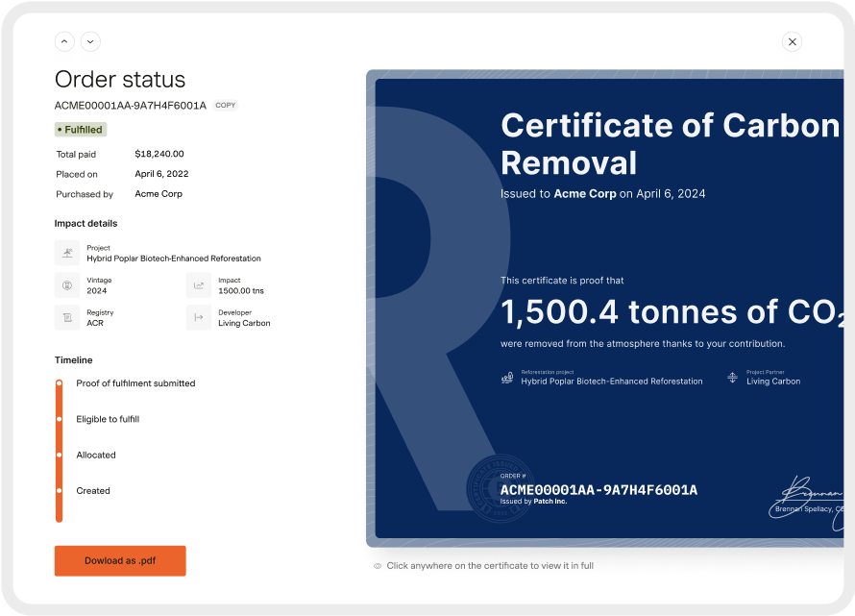
Task: Click the Placed on label
Action: [77, 174]
